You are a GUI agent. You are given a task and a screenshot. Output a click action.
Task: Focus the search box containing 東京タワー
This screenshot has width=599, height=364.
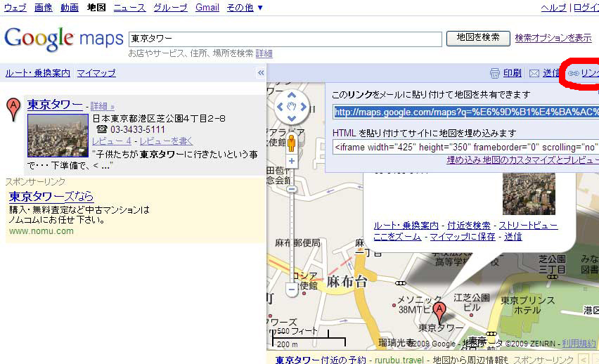tap(285, 39)
